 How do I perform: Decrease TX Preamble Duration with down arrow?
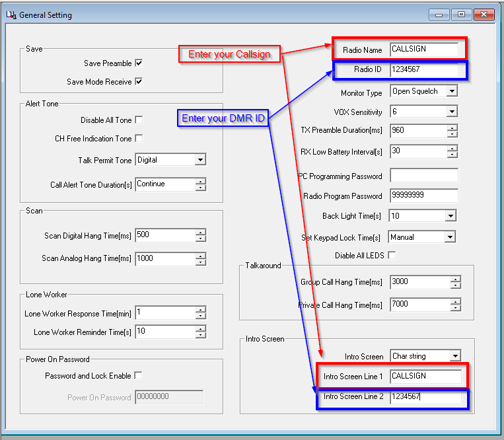[x=452, y=133]
